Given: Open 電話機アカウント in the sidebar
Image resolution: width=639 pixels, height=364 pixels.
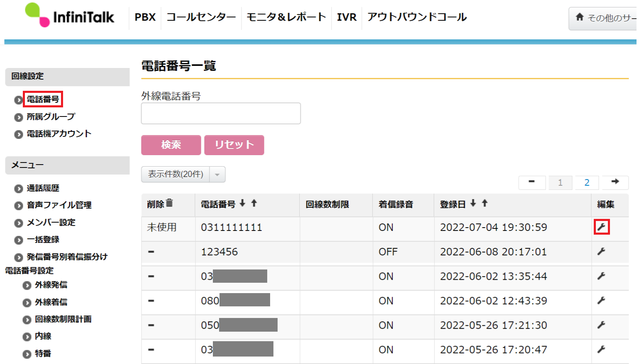Looking at the screenshot, I should (59, 133).
